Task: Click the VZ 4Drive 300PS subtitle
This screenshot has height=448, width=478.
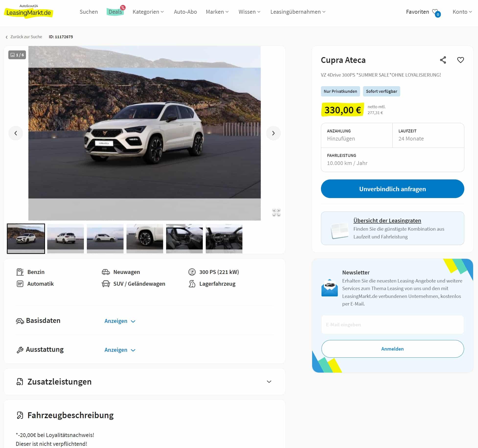Action: pyautogui.click(x=381, y=75)
